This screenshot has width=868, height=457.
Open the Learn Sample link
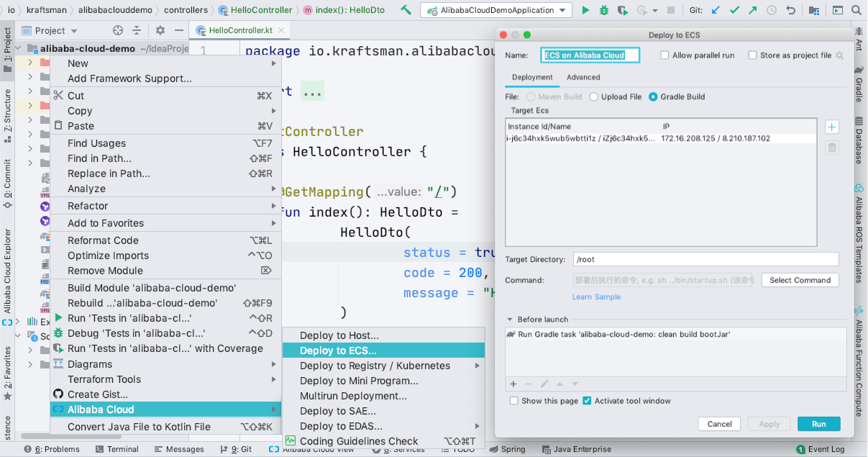(596, 297)
